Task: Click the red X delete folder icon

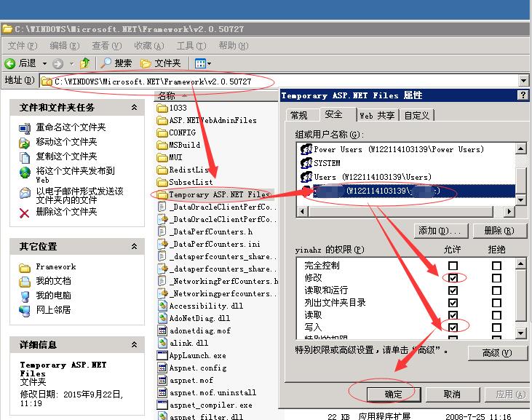Action: pyautogui.click(x=25, y=213)
